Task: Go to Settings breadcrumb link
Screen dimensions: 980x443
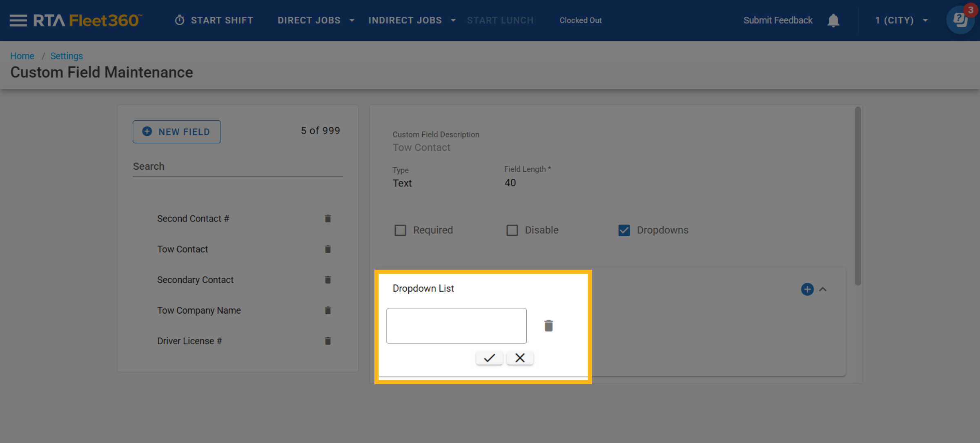Action: (x=66, y=56)
